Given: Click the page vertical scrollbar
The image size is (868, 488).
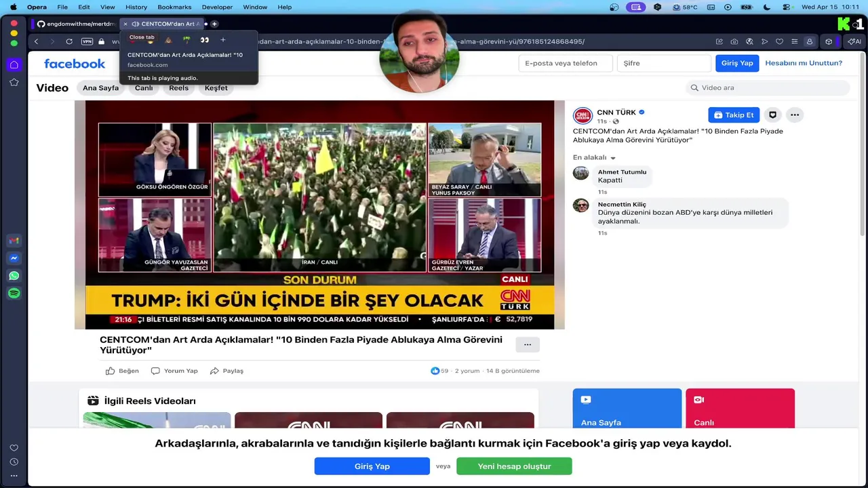Looking at the screenshot, I should [863, 146].
